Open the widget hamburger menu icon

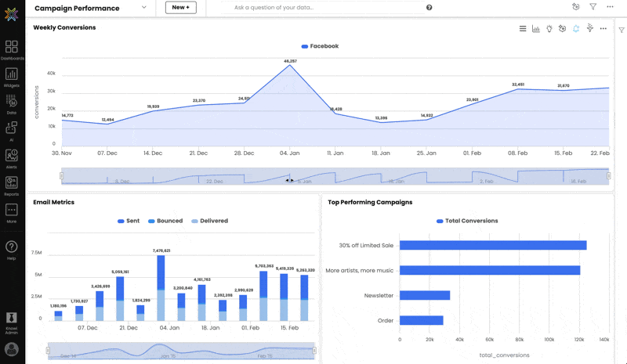(523, 29)
